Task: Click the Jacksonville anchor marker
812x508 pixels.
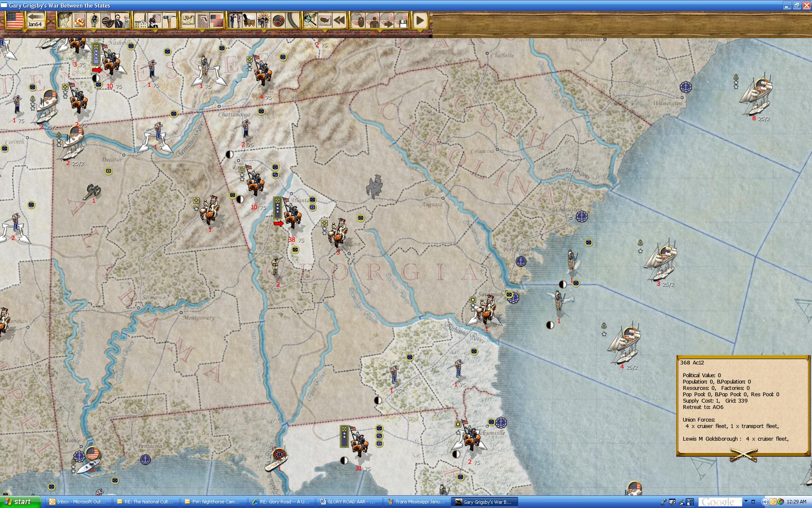Action: [x=501, y=422]
